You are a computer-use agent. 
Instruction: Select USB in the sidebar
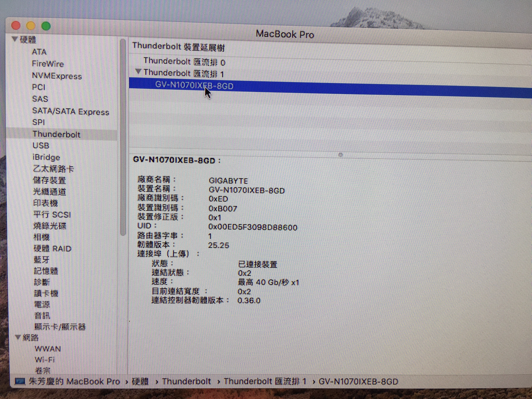pyautogui.click(x=41, y=146)
